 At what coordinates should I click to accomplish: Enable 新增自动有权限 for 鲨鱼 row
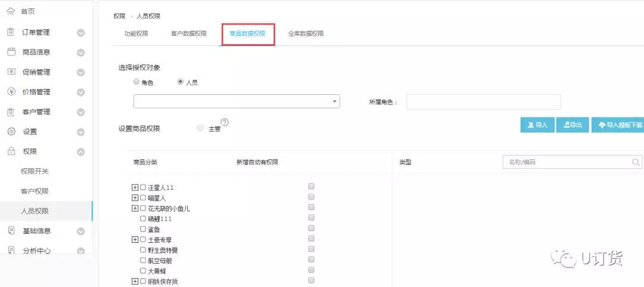point(311,228)
